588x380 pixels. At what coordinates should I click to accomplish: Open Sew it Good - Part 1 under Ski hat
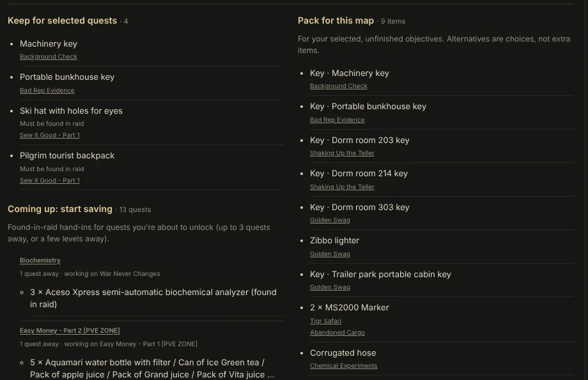click(49, 135)
